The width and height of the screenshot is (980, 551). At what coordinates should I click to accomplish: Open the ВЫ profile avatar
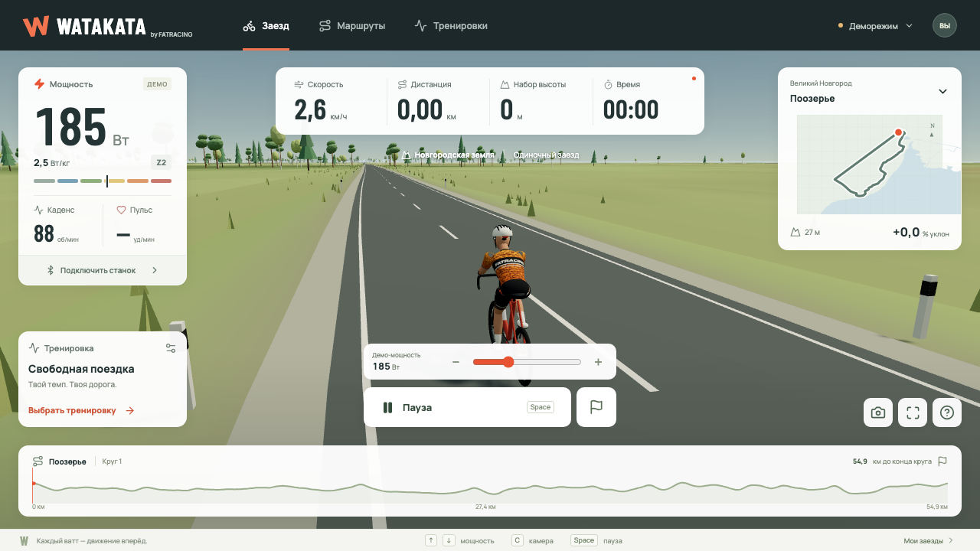[945, 25]
